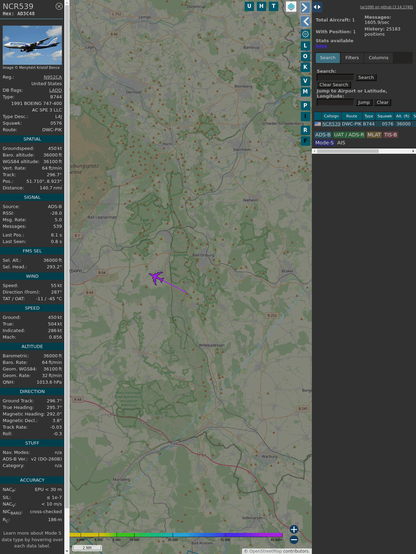Click the Clear button next to Jump
Screen dimensions: 416x554
click(382, 102)
